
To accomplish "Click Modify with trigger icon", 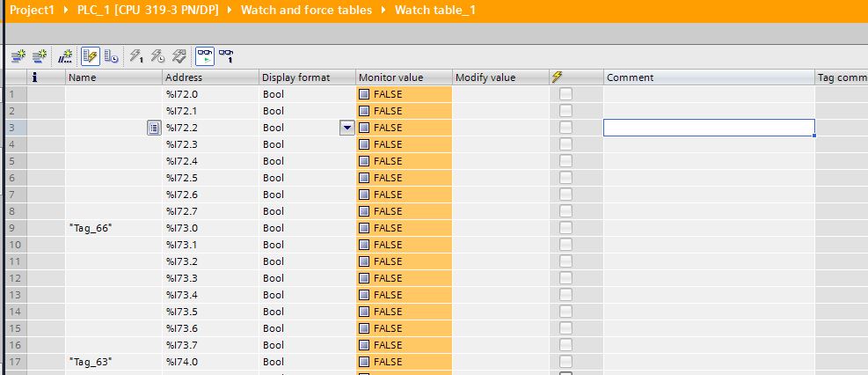I will click(157, 56).
